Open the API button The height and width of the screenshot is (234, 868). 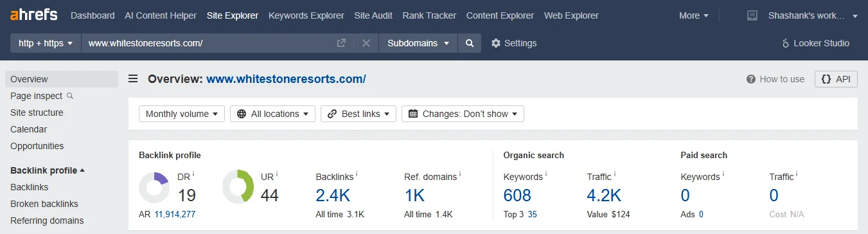tap(836, 79)
